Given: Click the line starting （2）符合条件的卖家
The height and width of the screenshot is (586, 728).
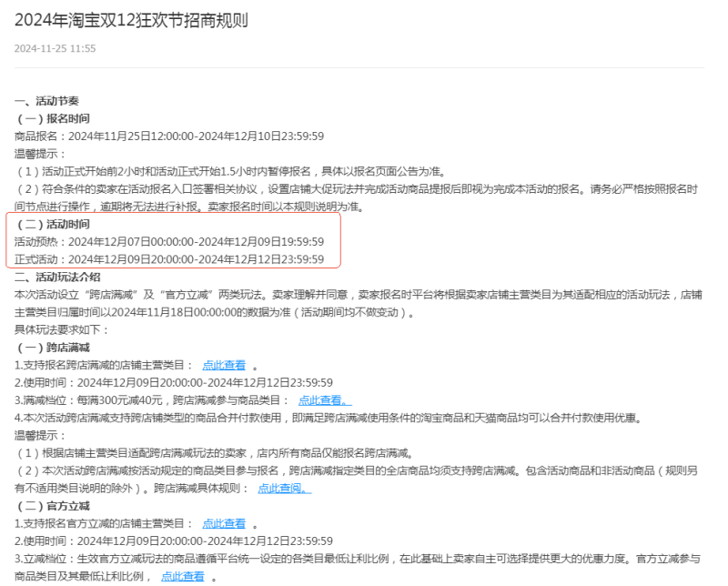Looking at the screenshot, I should pyautogui.click(x=356, y=197).
